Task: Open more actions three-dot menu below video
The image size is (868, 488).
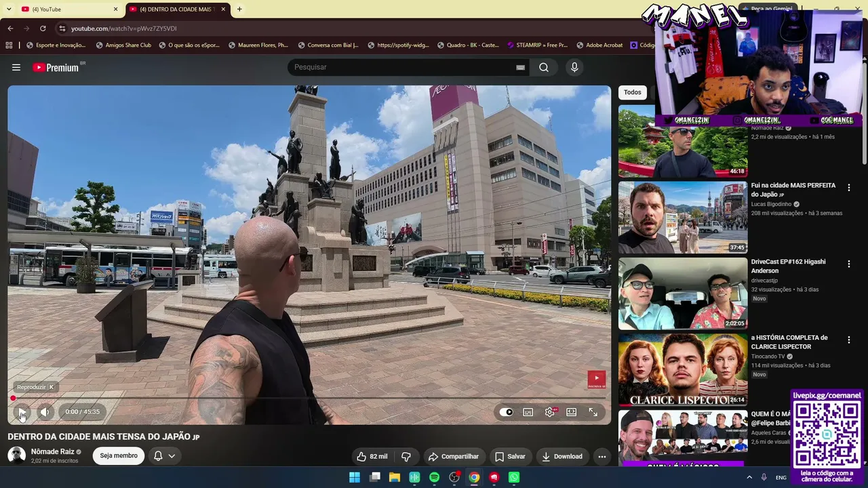Action: (x=602, y=456)
